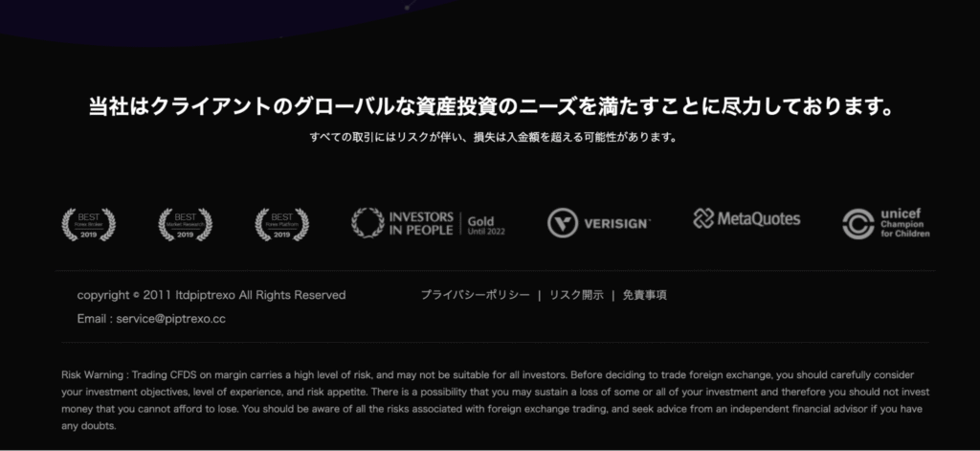Click the headline 当社はクライアントの… text
Screen dimensions: 980x451
coord(490,106)
